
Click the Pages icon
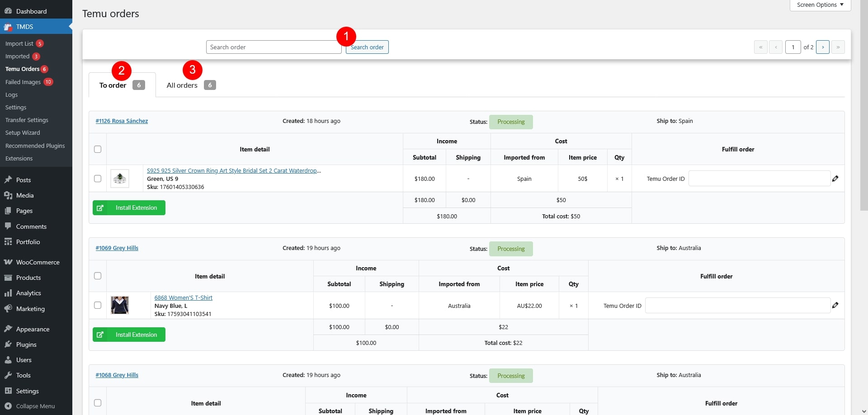(x=8, y=211)
